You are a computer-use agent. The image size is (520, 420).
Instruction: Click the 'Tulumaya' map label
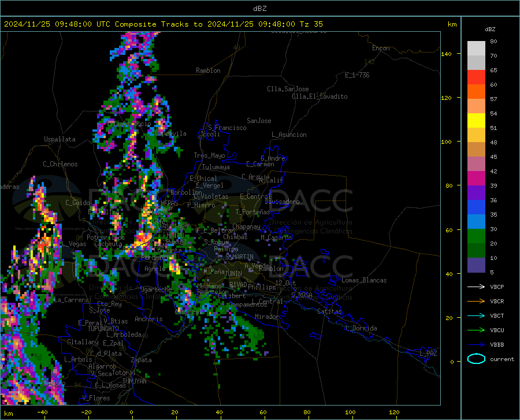click(216, 167)
